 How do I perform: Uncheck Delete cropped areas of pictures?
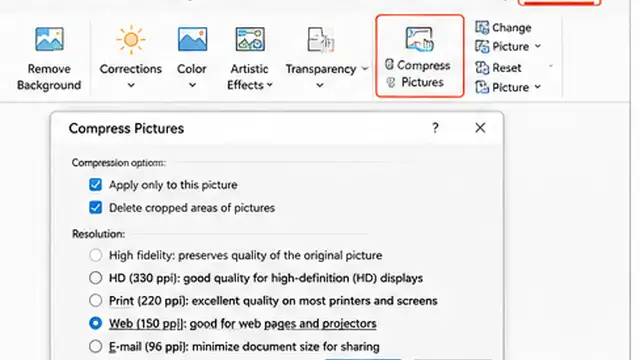pos(96,207)
